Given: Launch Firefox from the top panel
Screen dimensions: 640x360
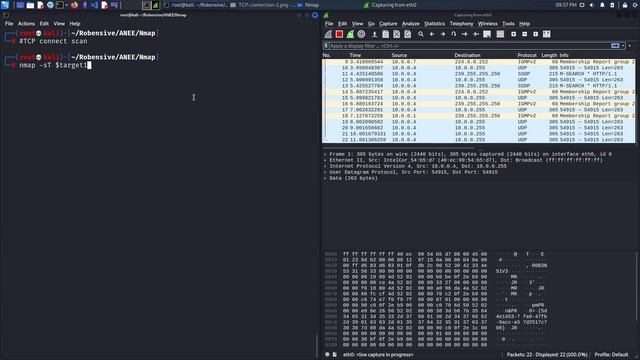Looking at the screenshot, I should click(74, 5).
